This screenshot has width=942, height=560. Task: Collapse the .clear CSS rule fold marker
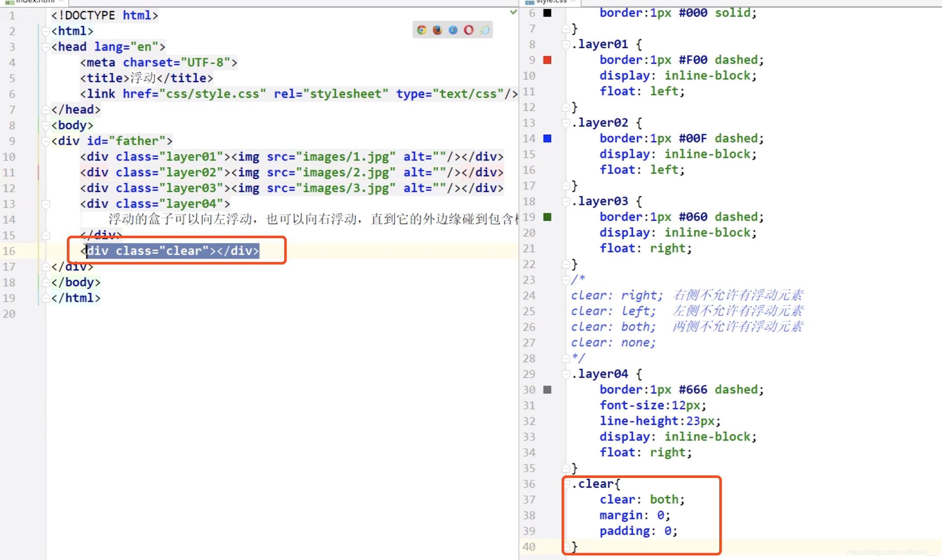coord(567,484)
